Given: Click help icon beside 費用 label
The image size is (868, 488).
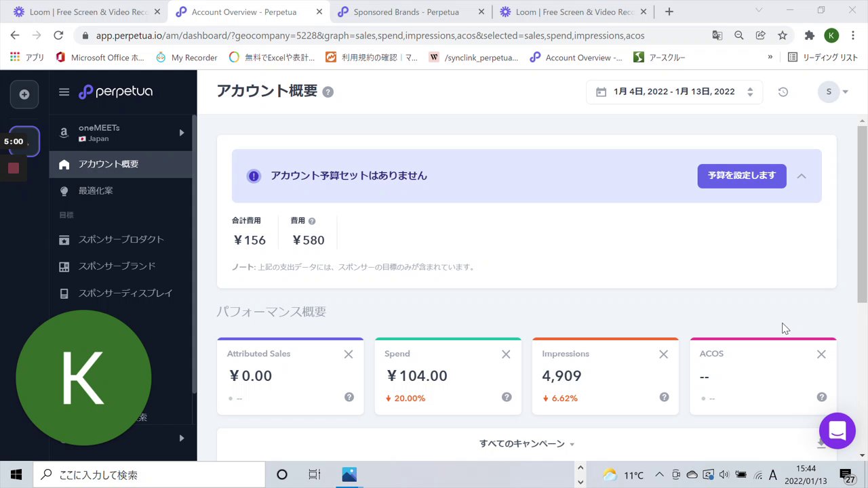Looking at the screenshot, I should pos(312,221).
